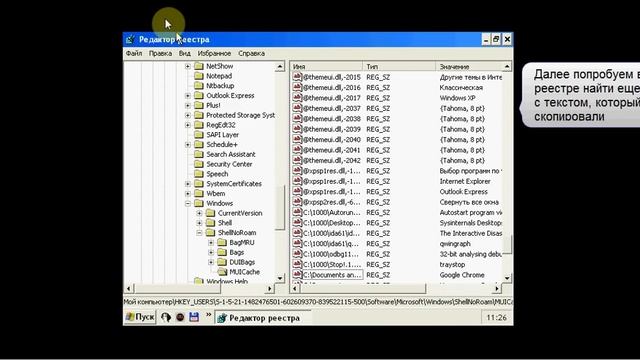Click string icon of C:\Documents an... value
The image size is (640, 360).
(x=297, y=275)
